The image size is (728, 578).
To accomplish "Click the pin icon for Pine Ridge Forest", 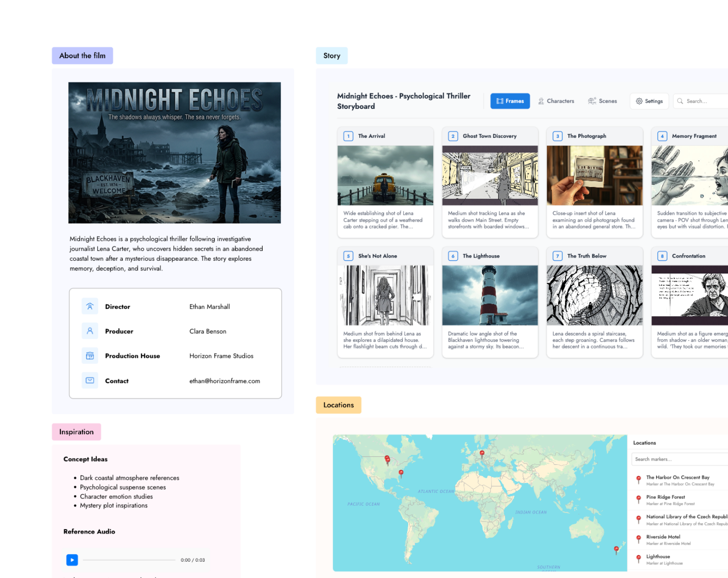I will pos(639,499).
